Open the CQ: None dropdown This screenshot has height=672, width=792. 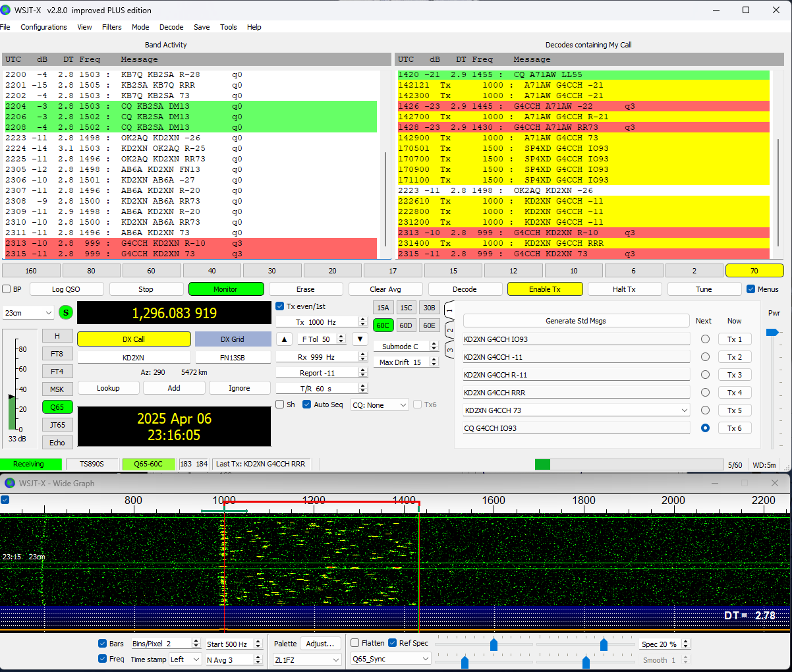[380, 405]
